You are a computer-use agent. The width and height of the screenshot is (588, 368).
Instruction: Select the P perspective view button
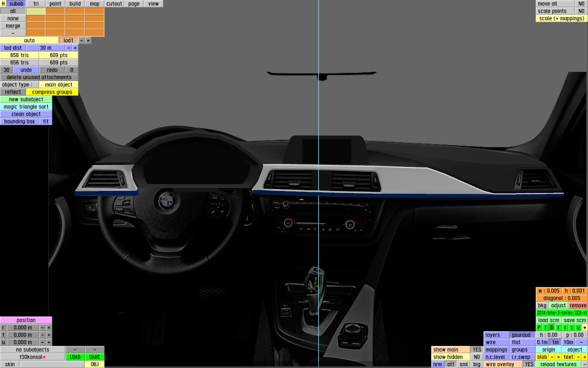[539, 328]
